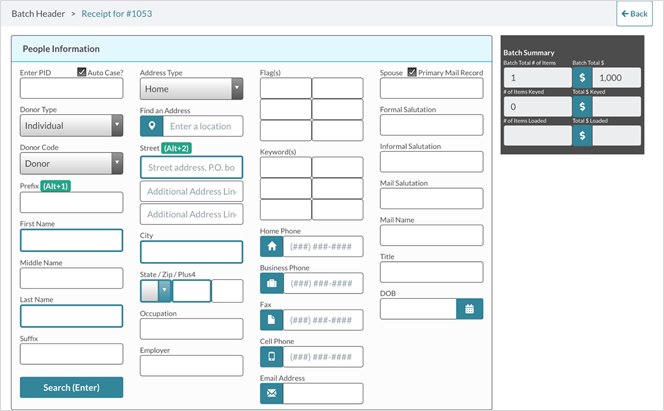664x411 pixels.
Task: Click the first Flag(s) box
Action: (286, 88)
